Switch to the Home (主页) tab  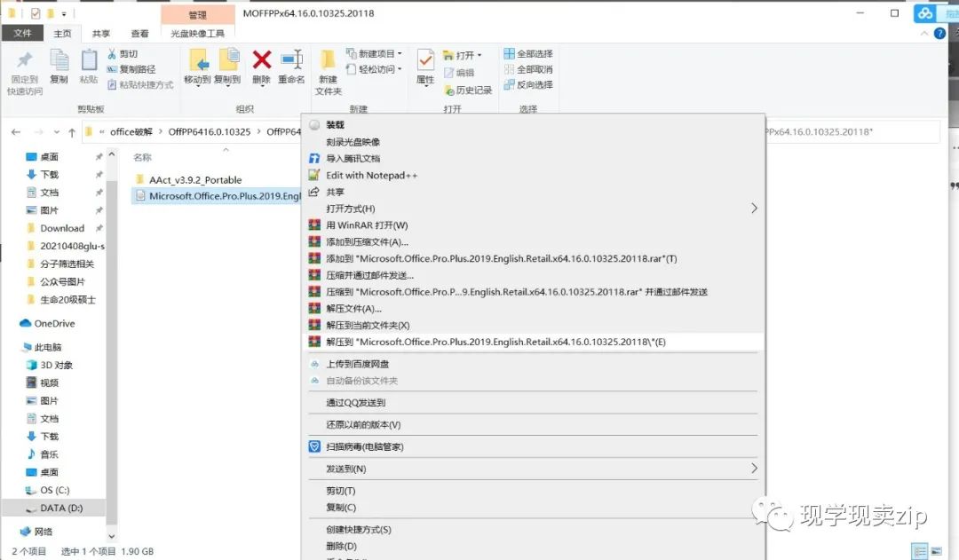tap(62, 33)
